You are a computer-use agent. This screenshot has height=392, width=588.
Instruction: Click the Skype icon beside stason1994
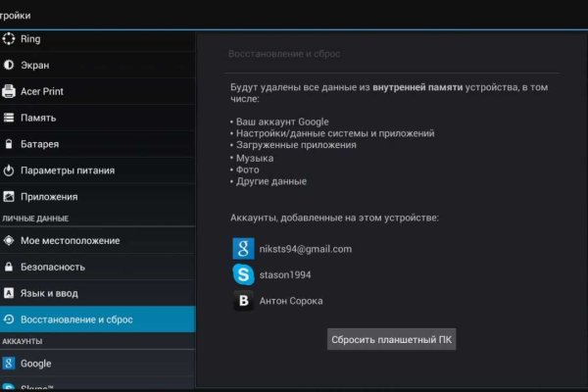click(x=243, y=275)
